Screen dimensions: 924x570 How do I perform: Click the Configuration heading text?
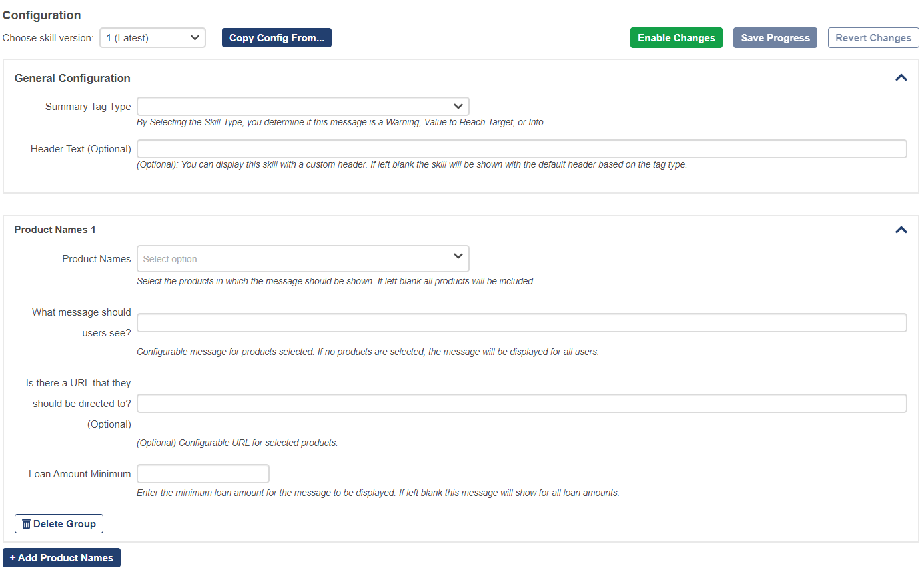pos(42,15)
